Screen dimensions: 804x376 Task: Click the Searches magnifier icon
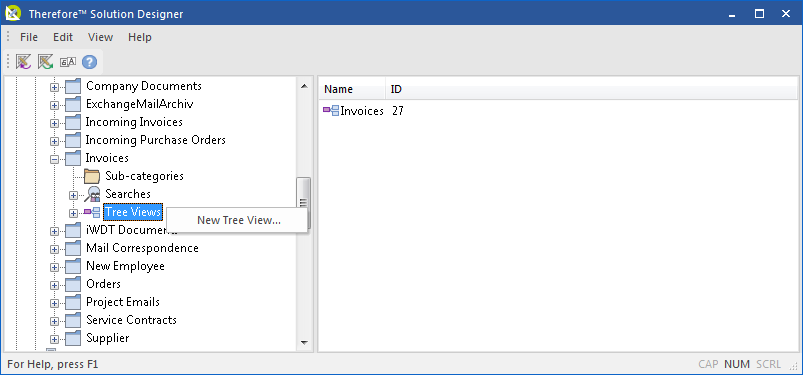(x=92, y=194)
